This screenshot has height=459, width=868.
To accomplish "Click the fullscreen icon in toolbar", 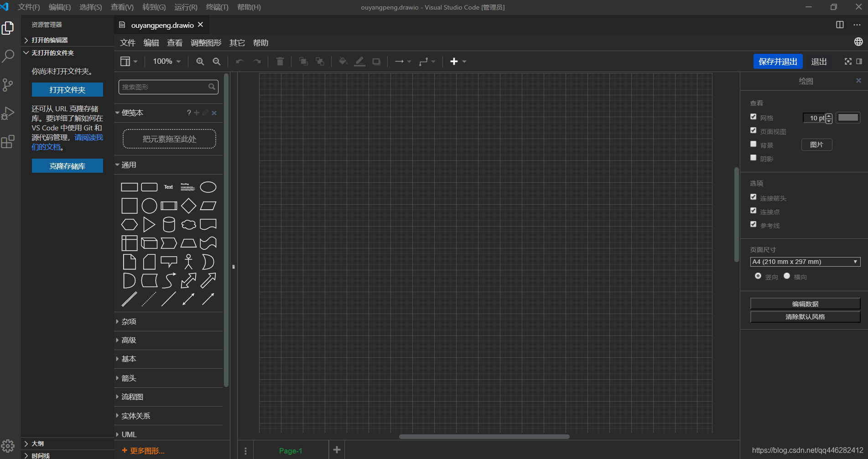I will tap(848, 62).
